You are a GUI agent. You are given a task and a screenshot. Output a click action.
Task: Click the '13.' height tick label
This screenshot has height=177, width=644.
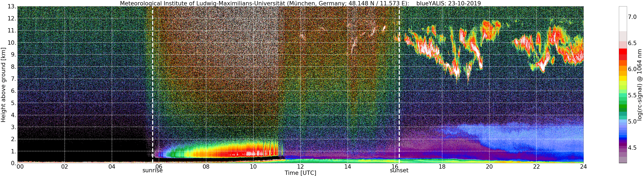point(12,6)
